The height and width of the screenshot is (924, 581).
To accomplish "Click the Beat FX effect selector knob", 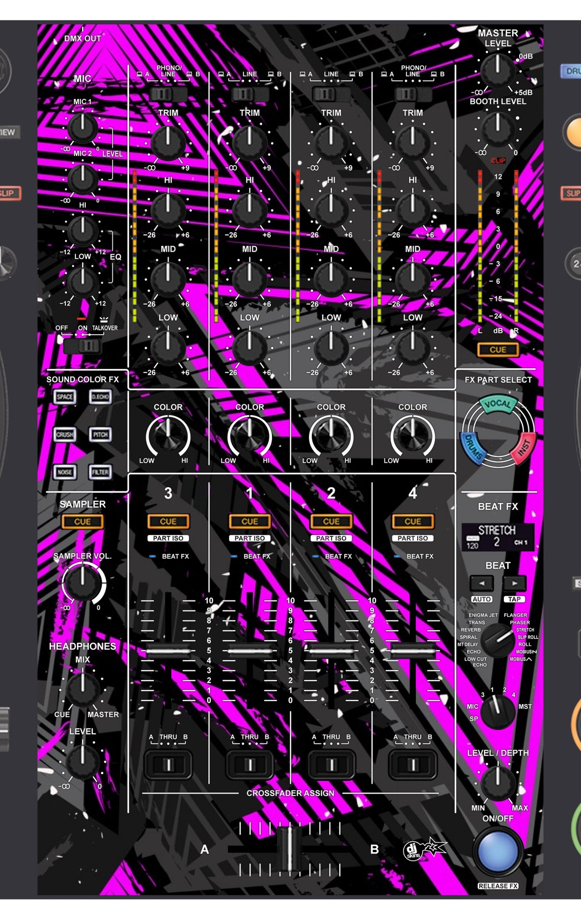I will (498, 641).
